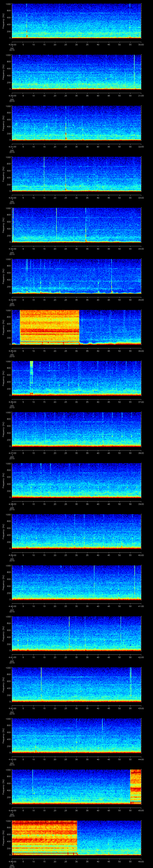
Task: Click the spectrogram panel starting at 4:36:00
Action: click(77, 378)
